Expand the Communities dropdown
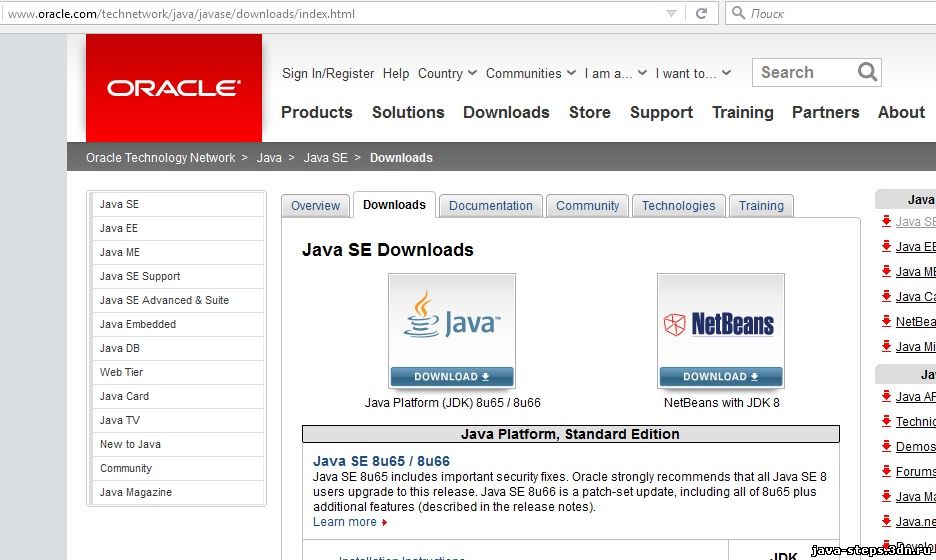This screenshot has width=936, height=560. 531,73
